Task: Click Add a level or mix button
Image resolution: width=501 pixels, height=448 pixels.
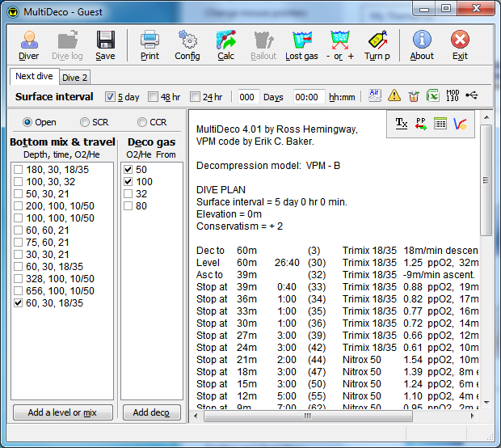Action: tap(63, 412)
